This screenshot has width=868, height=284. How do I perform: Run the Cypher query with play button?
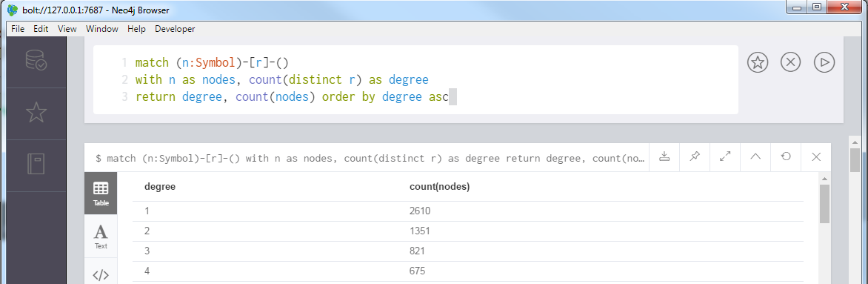[x=824, y=63]
